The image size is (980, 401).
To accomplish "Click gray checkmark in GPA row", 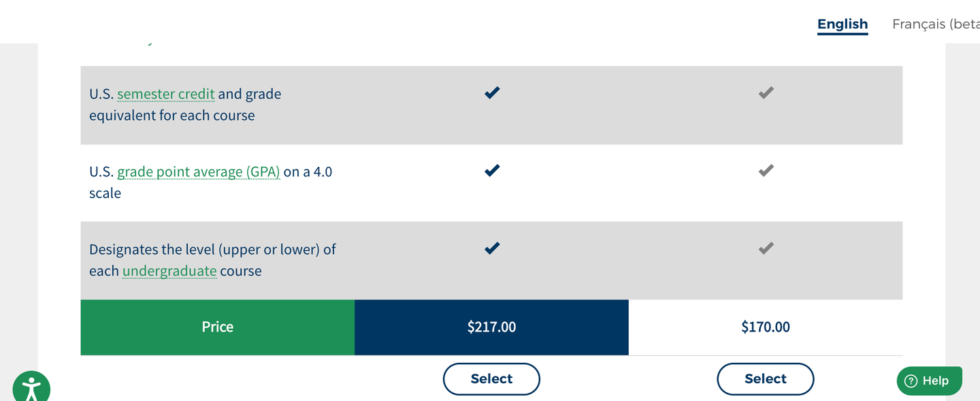I will click(x=766, y=170).
